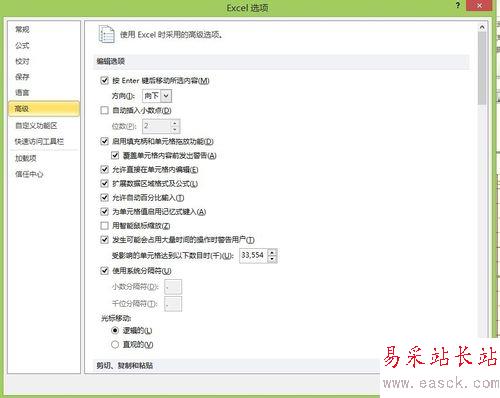Click the 33,554 cell count field
Image resolution: width=500 pixels, height=398 pixels.
[x=253, y=255]
